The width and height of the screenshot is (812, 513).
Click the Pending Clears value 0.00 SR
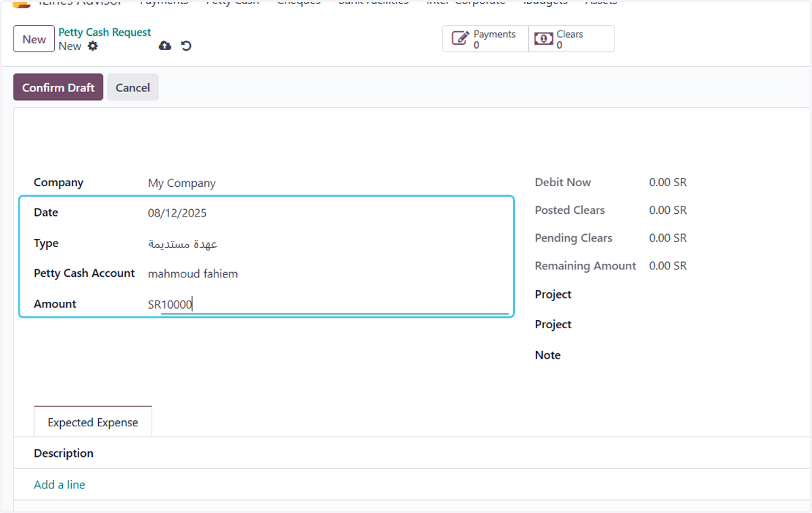668,238
